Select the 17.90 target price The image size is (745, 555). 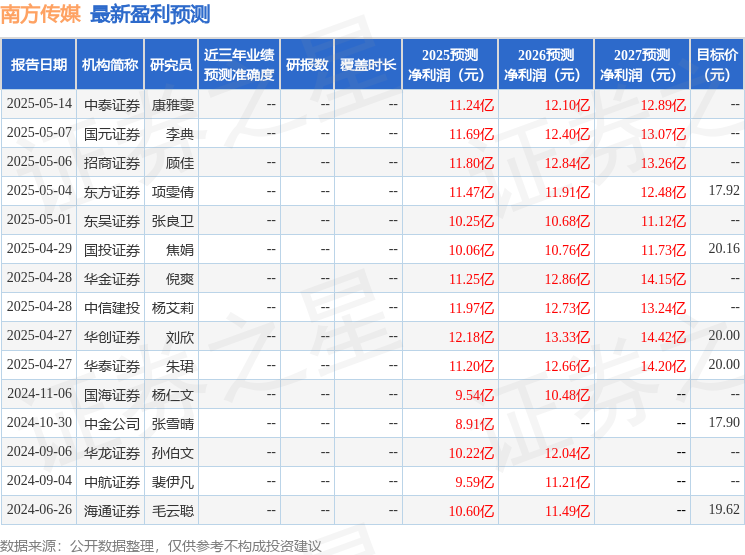coord(724,422)
